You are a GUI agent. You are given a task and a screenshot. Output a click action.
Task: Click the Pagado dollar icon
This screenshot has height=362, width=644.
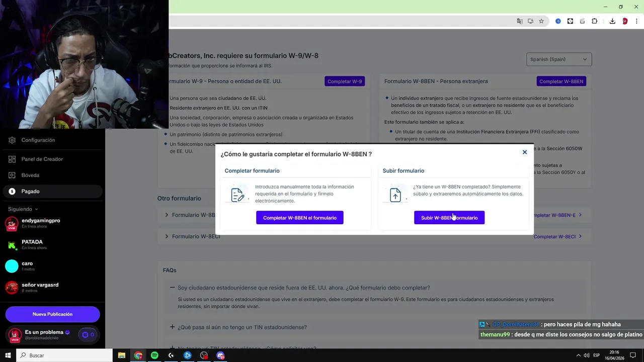[12, 192]
